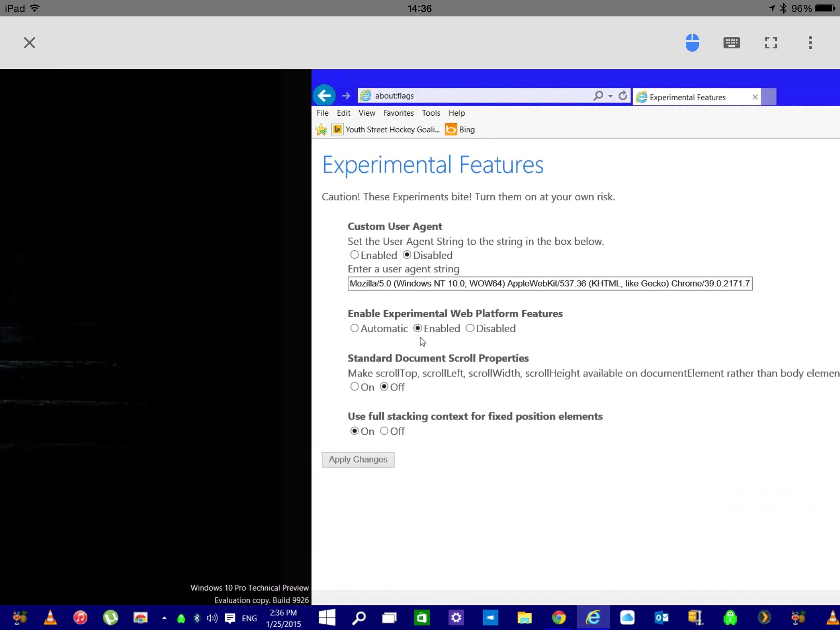Launch the Windows Store from taskbar

(x=422, y=617)
